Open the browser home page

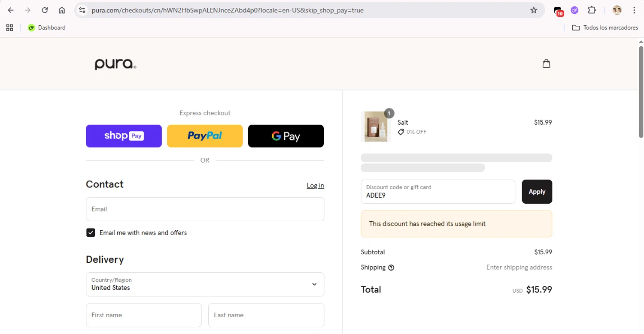62,10
